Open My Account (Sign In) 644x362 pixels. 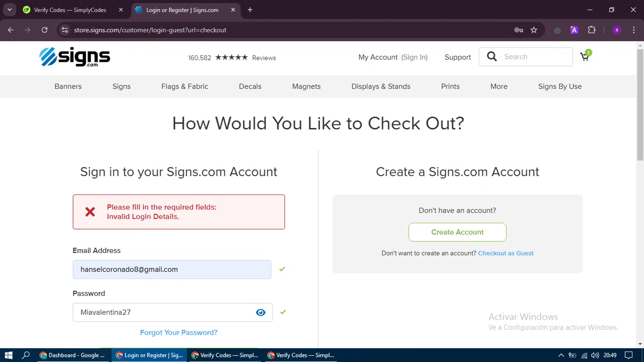[x=393, y=57]
